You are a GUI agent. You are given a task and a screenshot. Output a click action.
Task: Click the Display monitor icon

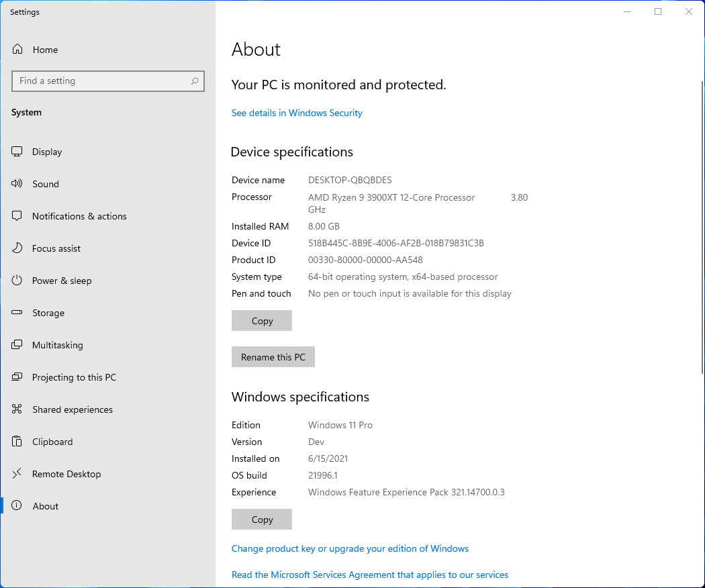point(17,152)
